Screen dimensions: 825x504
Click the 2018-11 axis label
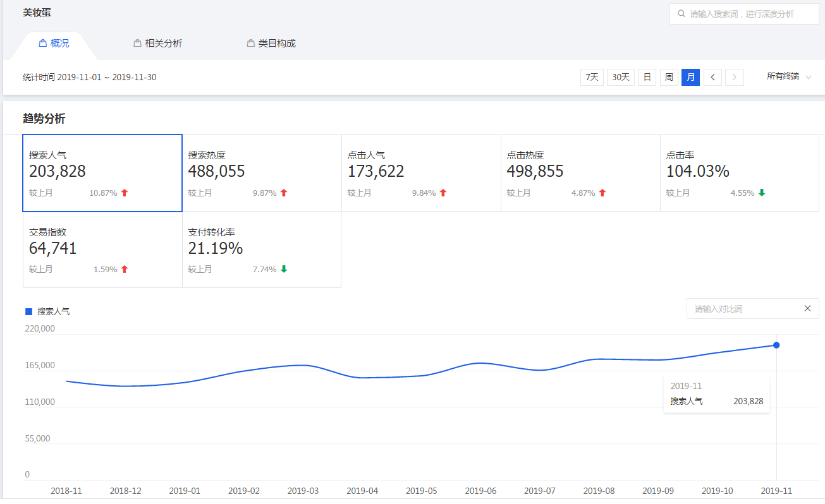pyautogui.click(x=66, y=490)
